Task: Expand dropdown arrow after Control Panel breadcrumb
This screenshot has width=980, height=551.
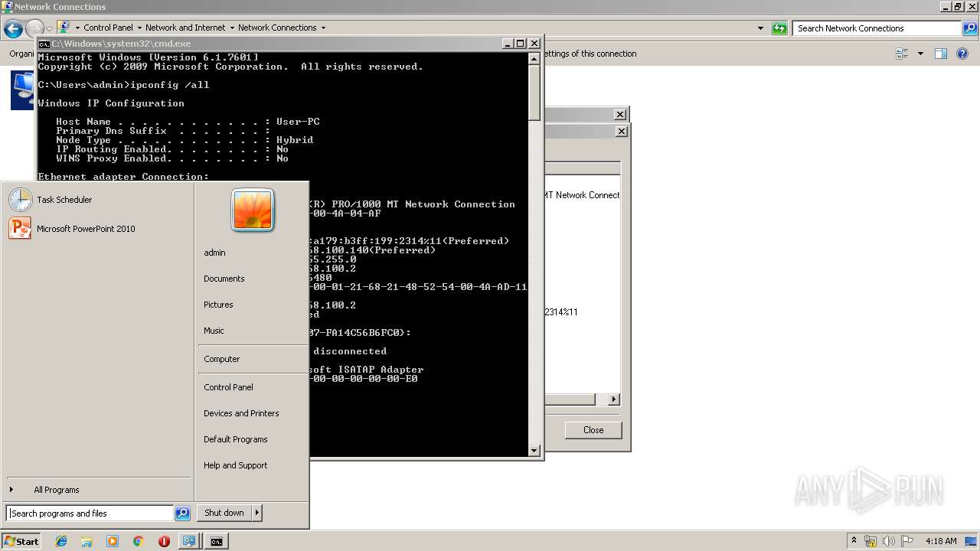Action: click(x=139, y=28)
